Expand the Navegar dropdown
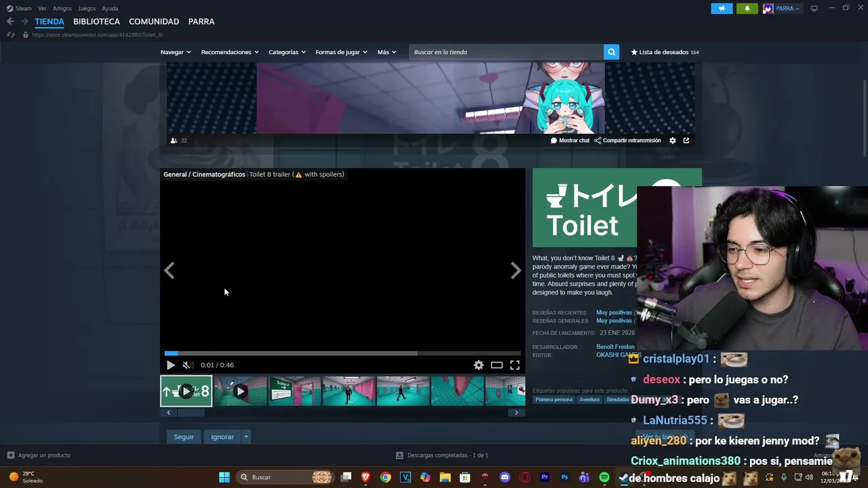 [x=176, y=52]
